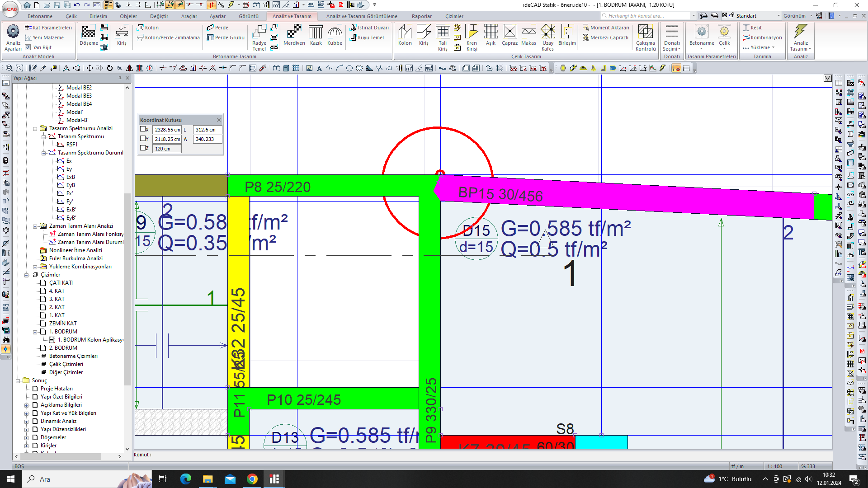Open the Çizimler ribbon tab
Image resolution: width=868 pixels, height=488 pixels.
point(454,16)
